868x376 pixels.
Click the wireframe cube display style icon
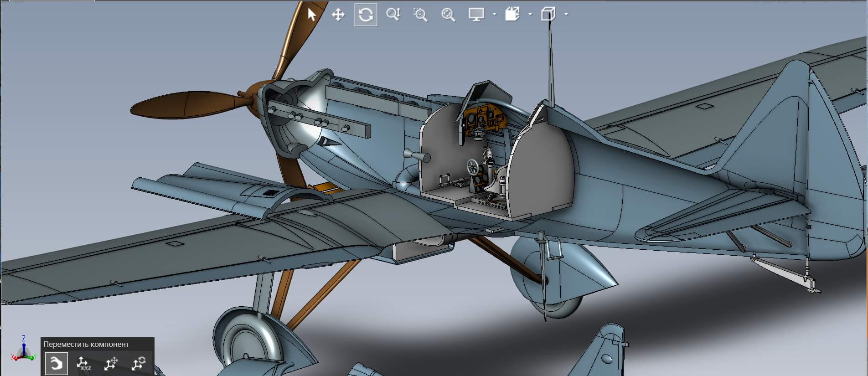pos(548,15)
